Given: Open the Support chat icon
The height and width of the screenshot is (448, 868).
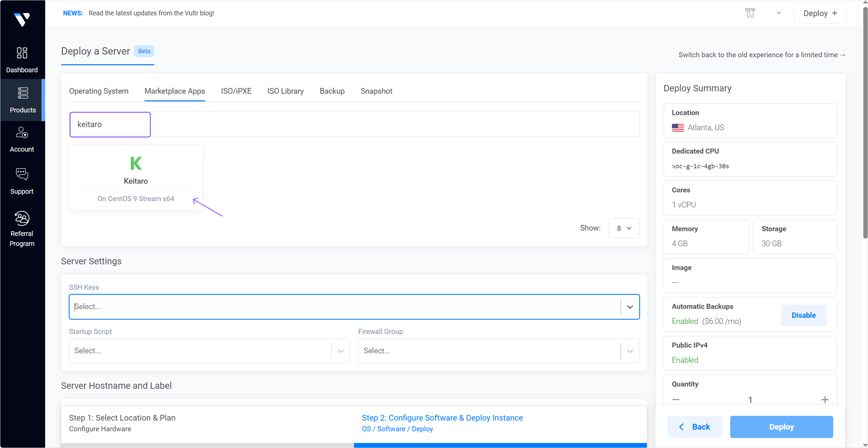Looking at the screenshot, I should coord(22,174).
